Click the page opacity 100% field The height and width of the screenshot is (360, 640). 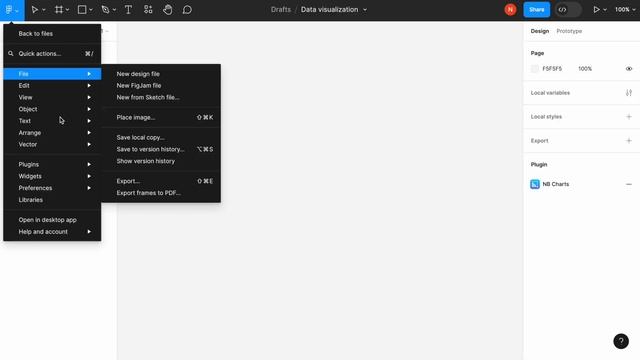coord(585,69)
